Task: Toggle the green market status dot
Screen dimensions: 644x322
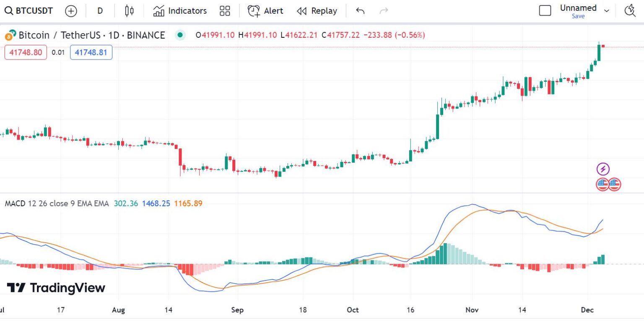Action: [x=180, y=35]
